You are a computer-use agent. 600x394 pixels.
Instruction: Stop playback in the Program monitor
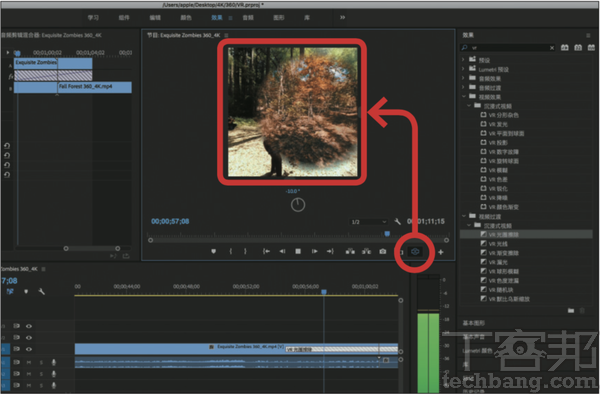(298, 251)
